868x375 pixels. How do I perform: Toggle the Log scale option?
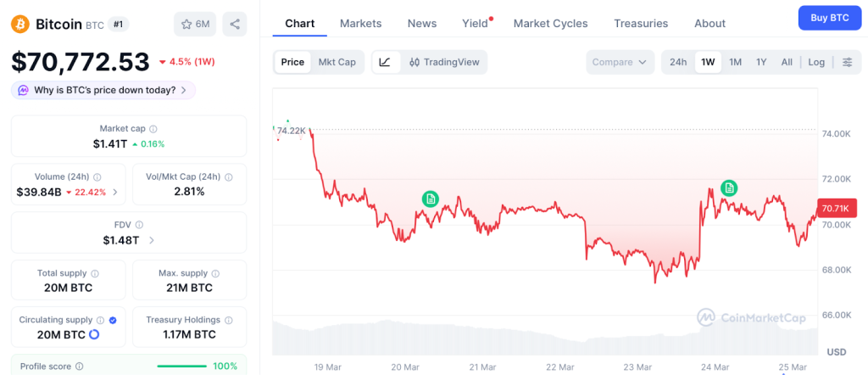pyautogui.click(x=816, y=62)
